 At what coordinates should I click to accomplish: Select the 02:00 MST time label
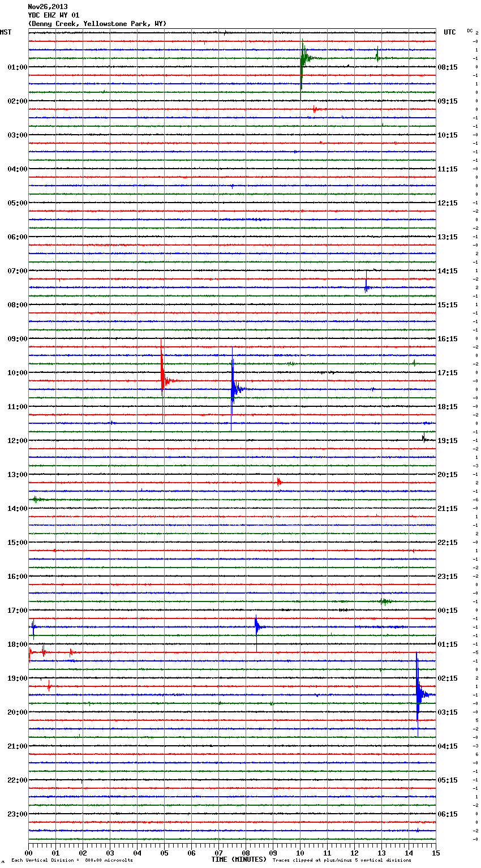18,101
